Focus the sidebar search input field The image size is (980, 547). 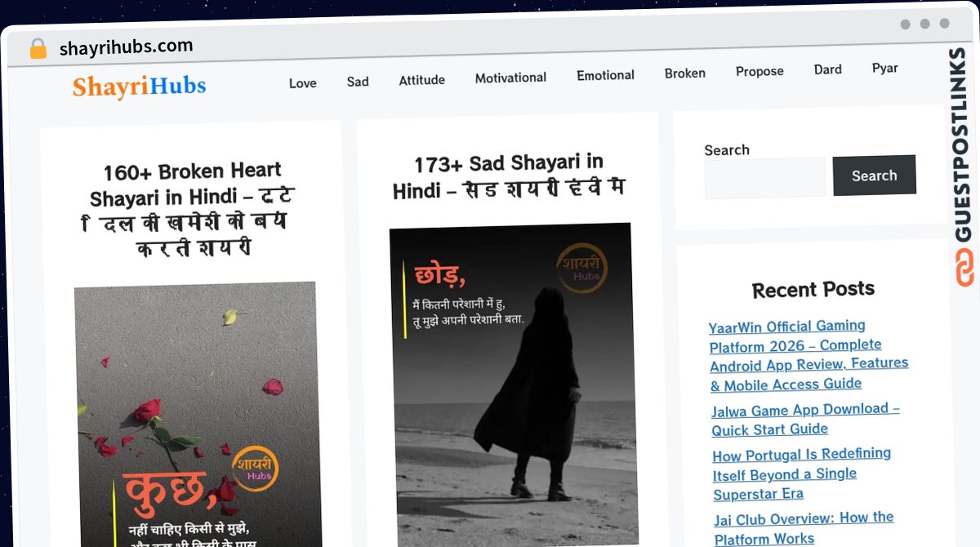click(x=765, y=178)
